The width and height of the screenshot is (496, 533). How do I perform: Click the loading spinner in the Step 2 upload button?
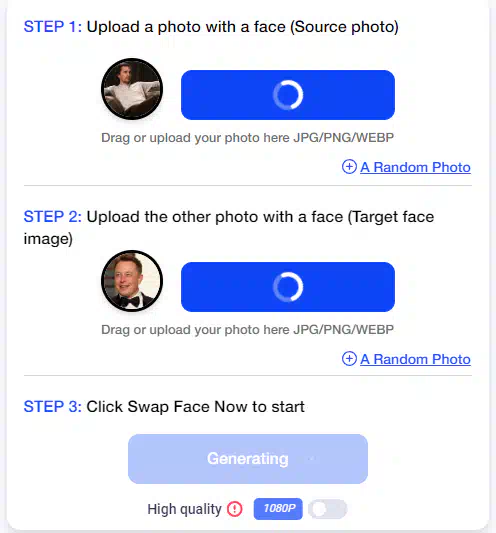[x=288, y=287]
